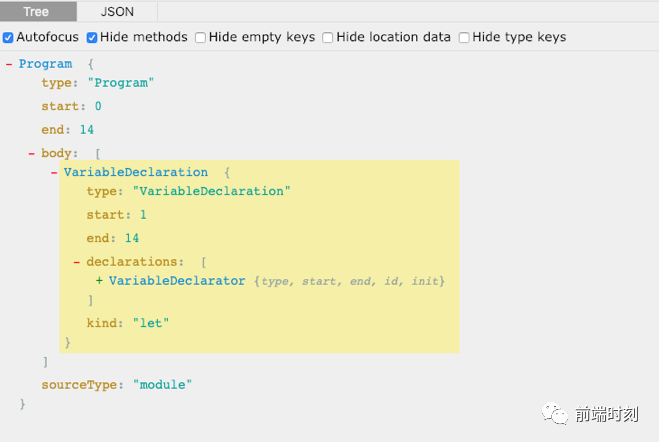Image resolution: width=659 pixels, height=443 pixels.
Task: Collapse the declarations array
Action: click(77, 262)
